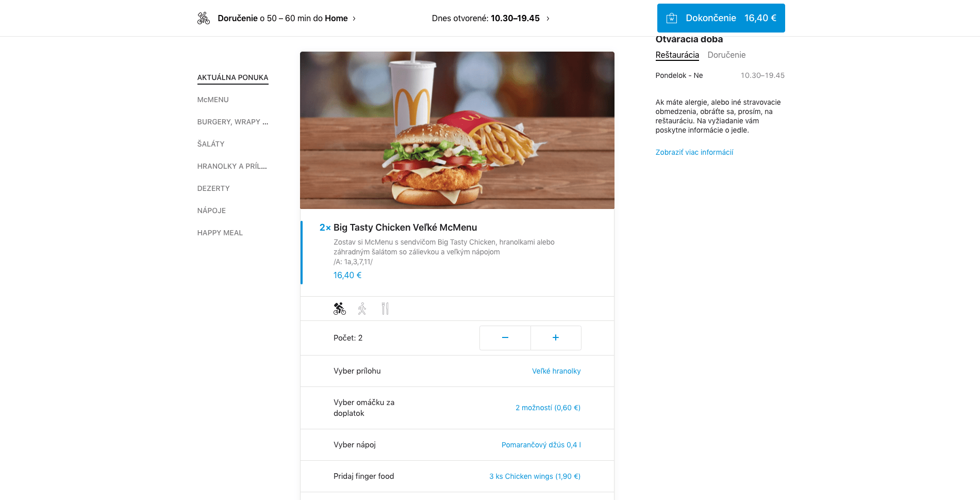Click the Big Tasty Chicken menu photo
Viewport: 980px width, 500px height.
click(457, 130)
